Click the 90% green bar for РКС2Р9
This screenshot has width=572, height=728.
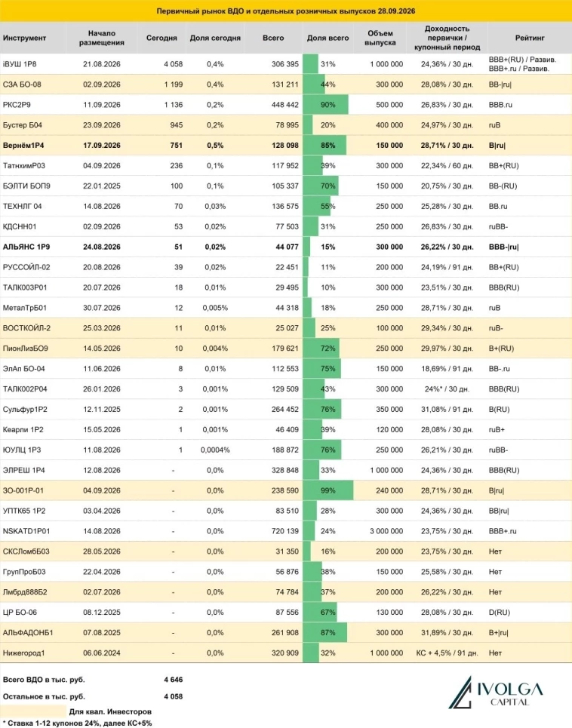(x=325, y=105)
